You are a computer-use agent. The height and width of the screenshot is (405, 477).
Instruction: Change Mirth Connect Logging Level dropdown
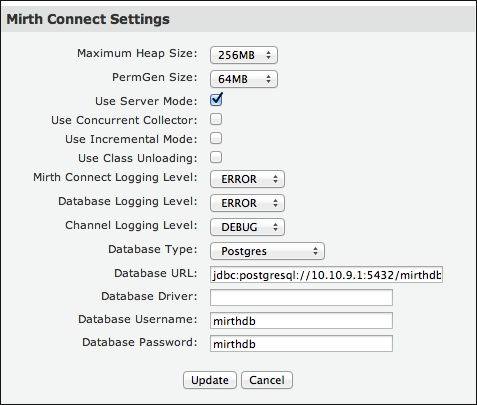(247, 179)
